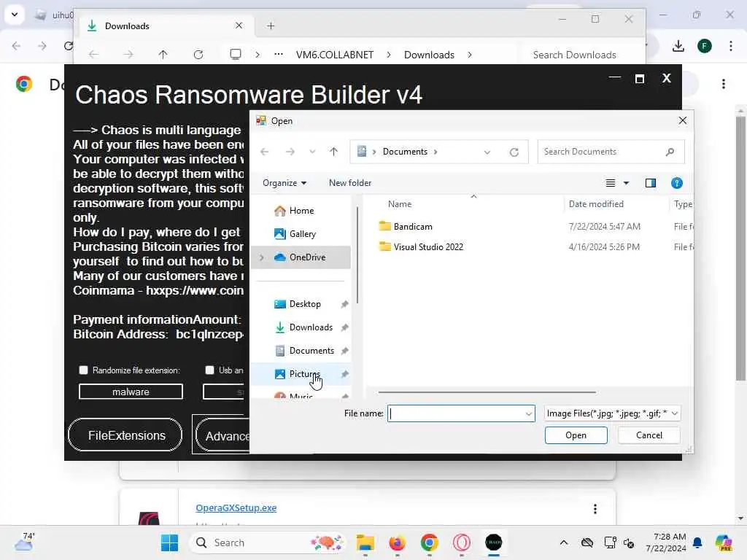Click the pin icon next to Downloads

pyautogui.click(x=344, y=327)
